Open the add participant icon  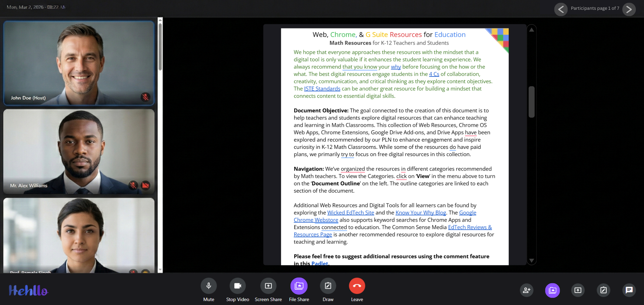pos(527,290)
